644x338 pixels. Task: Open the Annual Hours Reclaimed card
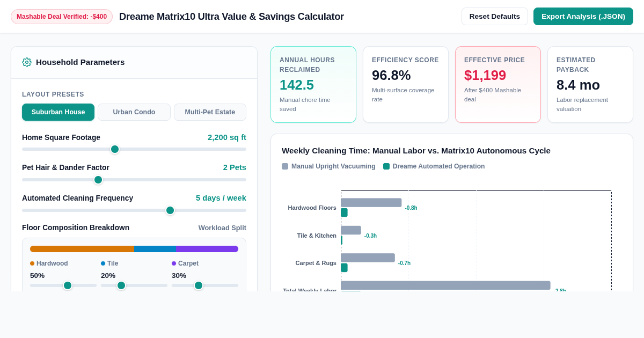(x=313, y=85)
